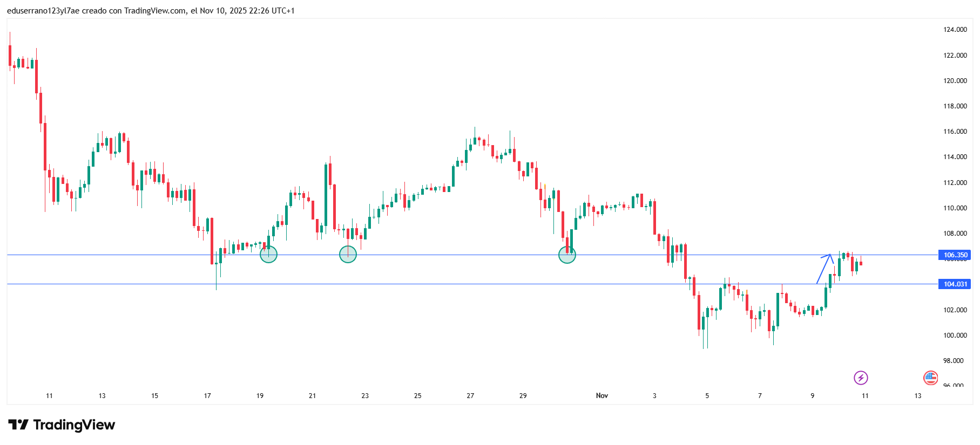
Task: Click the 124.000 price scale label
Action: click(955, 30)
